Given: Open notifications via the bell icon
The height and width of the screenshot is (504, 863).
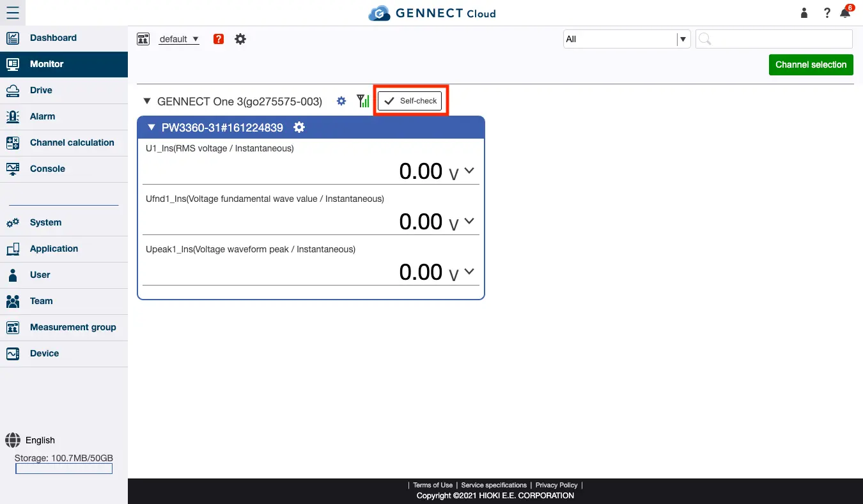Looking at the screenshot, I should 844,13.
